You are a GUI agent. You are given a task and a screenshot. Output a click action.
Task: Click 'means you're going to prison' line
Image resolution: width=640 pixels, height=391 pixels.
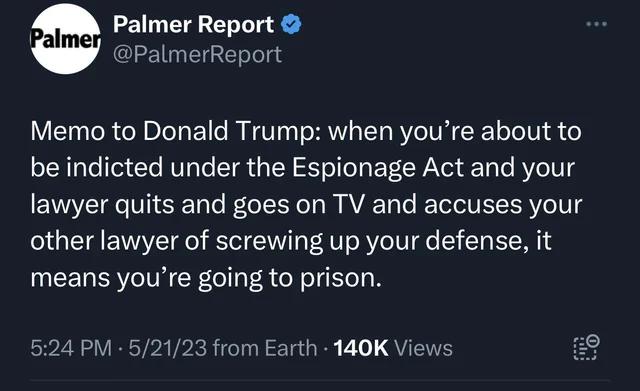coord(206,278)
